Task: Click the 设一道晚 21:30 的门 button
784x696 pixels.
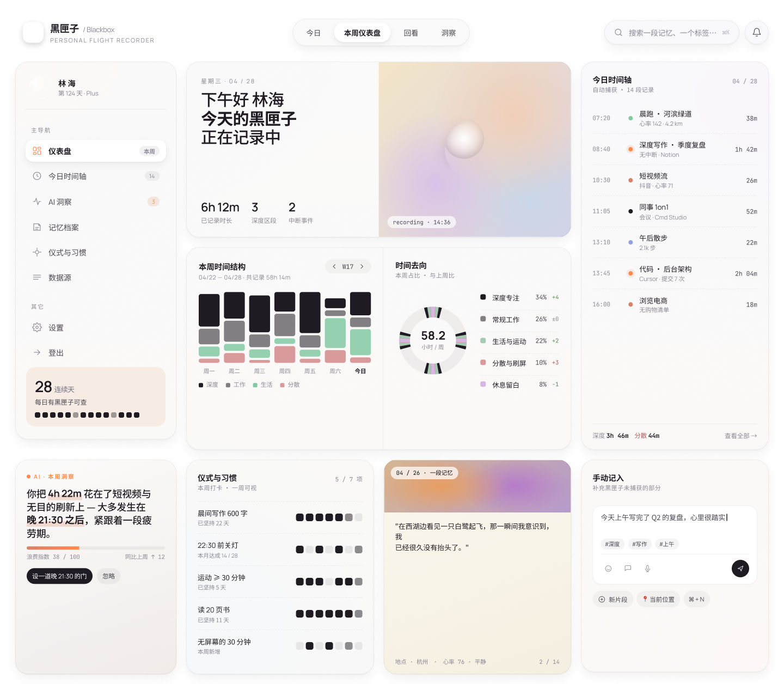Action: [59, 576]
